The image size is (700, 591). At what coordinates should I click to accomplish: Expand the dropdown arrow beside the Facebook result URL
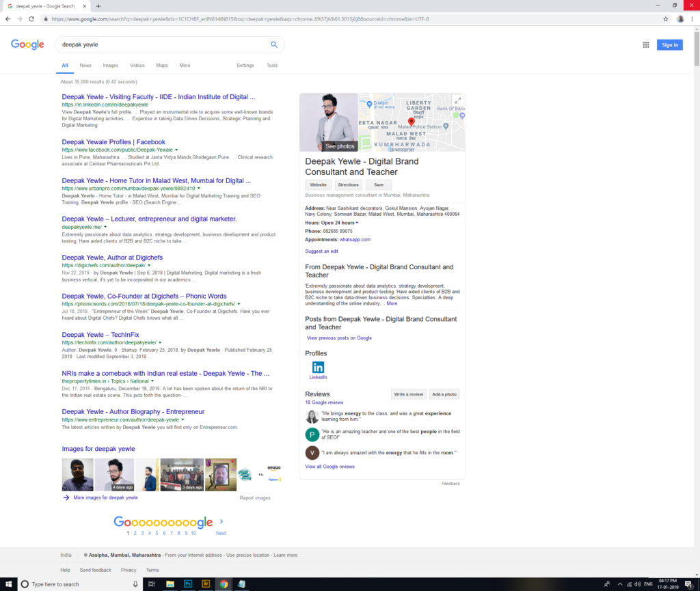pyautogui.click(x=176, y=150)
